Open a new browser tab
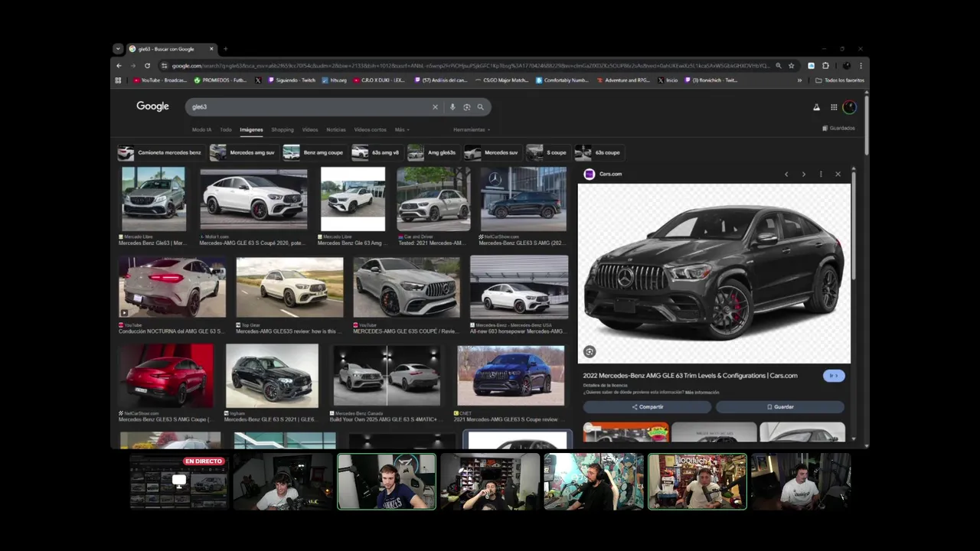This screenshot has width=980, height=551. click(x=225, y=49)
